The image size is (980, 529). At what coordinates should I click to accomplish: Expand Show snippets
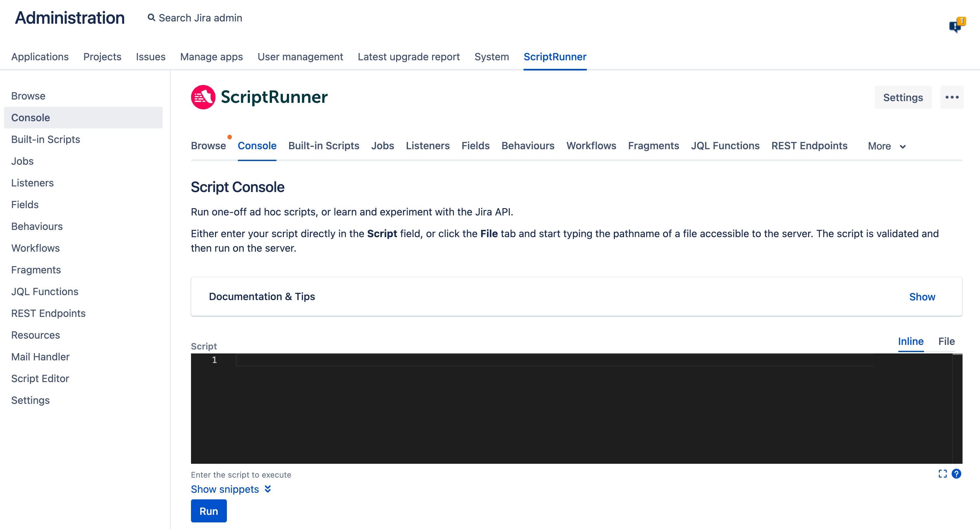click(x=231, y=489)
